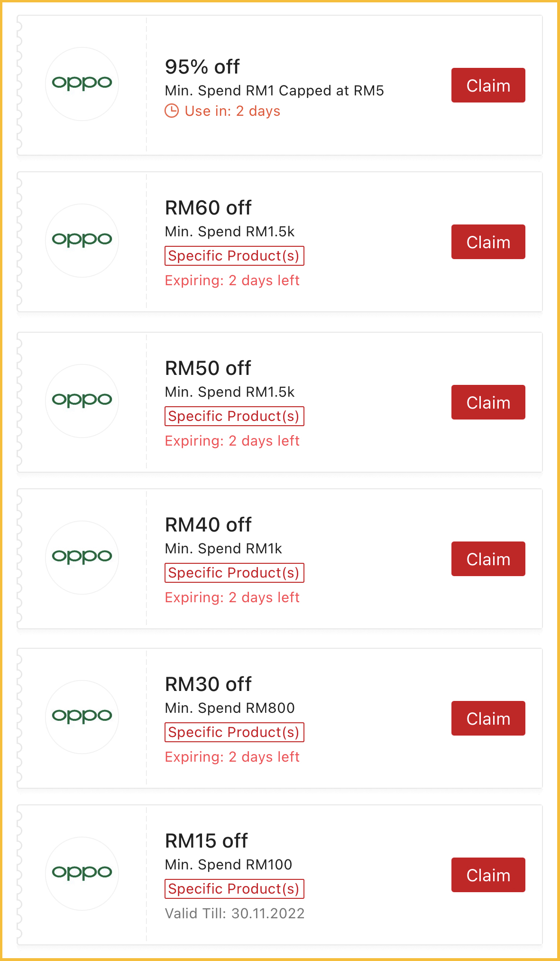Click OPPO logo on RM50 off voucher
Viewport: 560px width, 961px height.
click(82, 401)
